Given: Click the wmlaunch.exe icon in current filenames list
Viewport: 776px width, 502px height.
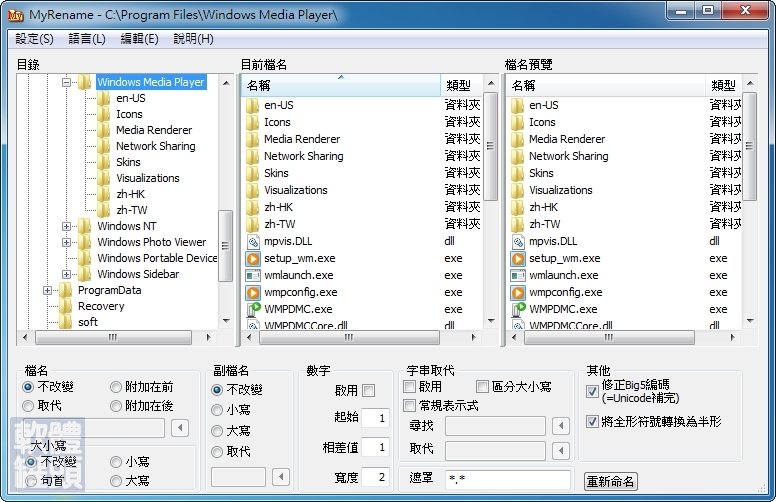Looking at the screenshot, I should click(253, 275).
